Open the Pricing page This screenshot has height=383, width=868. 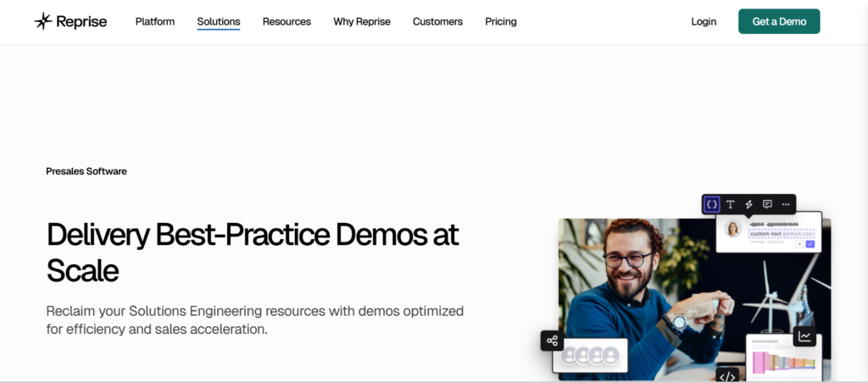coord(501,22)
